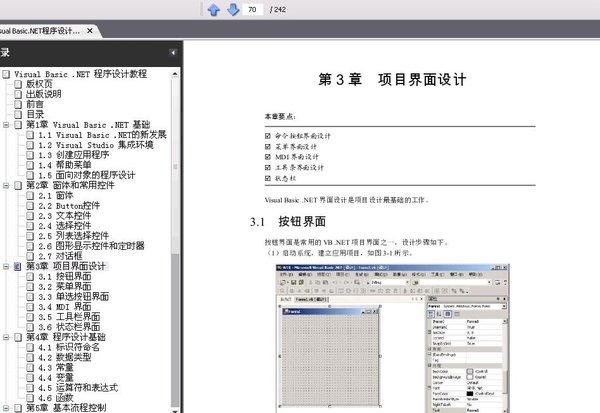The height and width of the screenshot is (413, 600).
Task: Collapse the 第2章 窗体和常用控件 node
Action: tap(6, 186)
